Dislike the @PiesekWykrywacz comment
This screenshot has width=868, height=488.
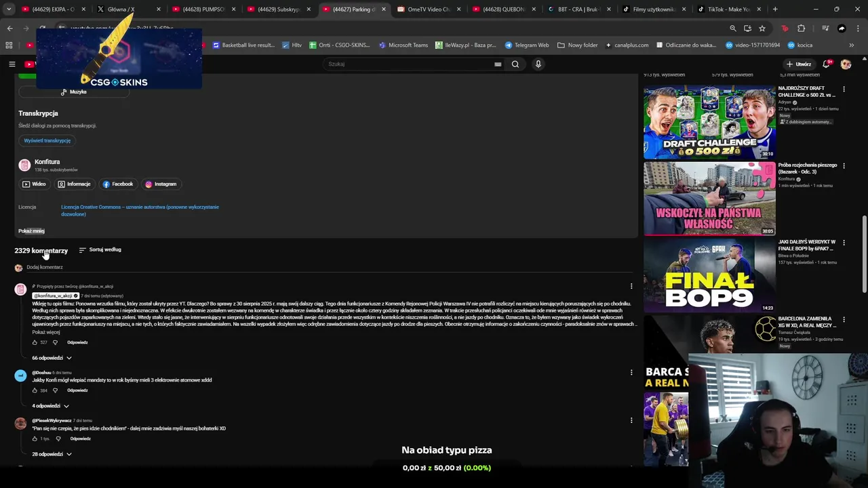(x=58, y=439)
